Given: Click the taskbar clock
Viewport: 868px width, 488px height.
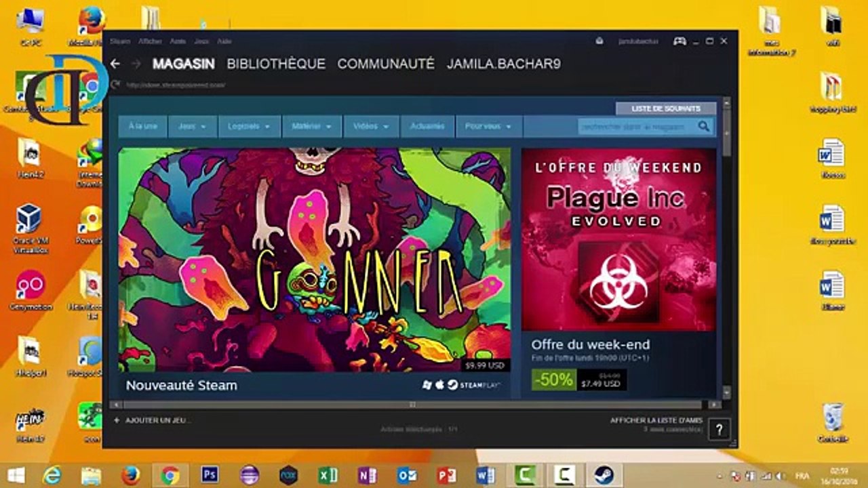Looking at the screenshot, I should [x=839, y=475].
